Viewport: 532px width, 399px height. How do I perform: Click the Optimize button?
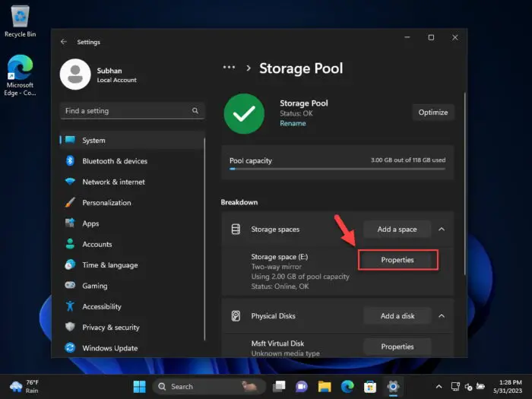pyautogui.click(x=433, y=112)
